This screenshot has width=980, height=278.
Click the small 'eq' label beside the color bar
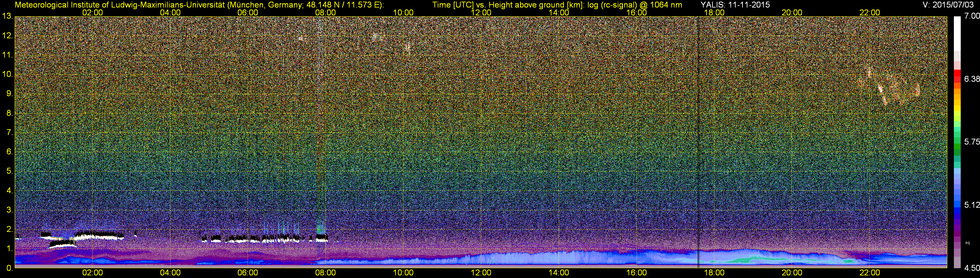pos(968,243)
